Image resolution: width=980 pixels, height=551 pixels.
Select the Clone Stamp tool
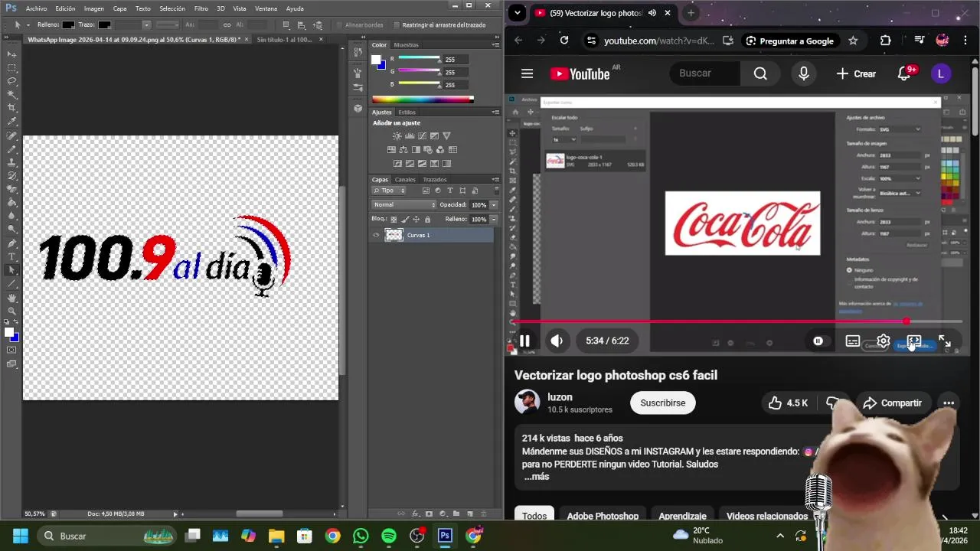point(11,162)
